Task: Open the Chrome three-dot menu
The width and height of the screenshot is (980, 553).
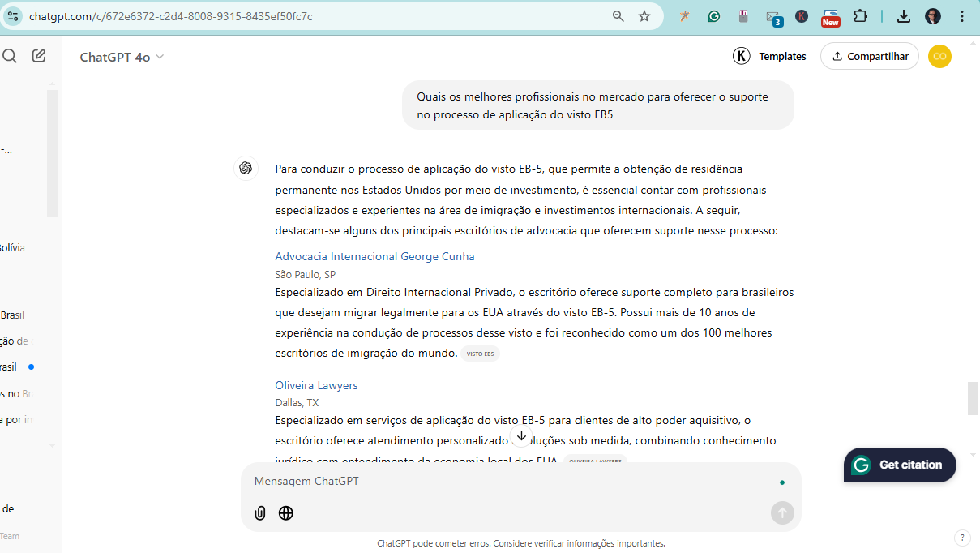Action: [962, 16]
